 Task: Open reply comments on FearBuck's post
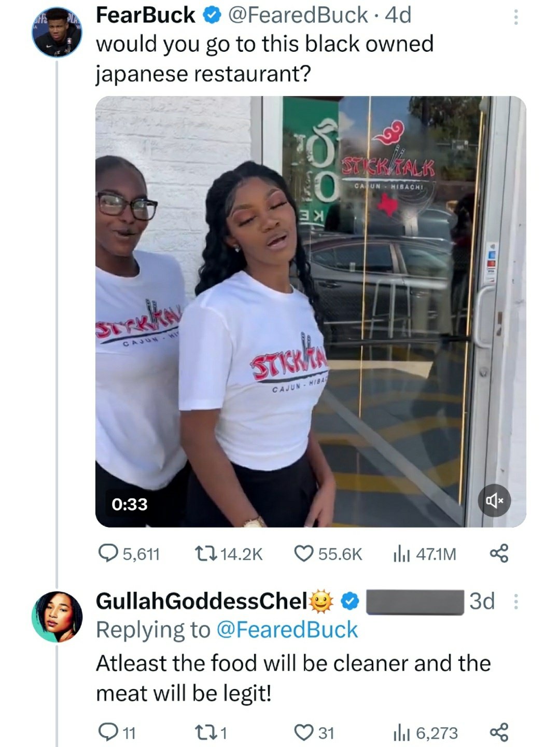129,554
